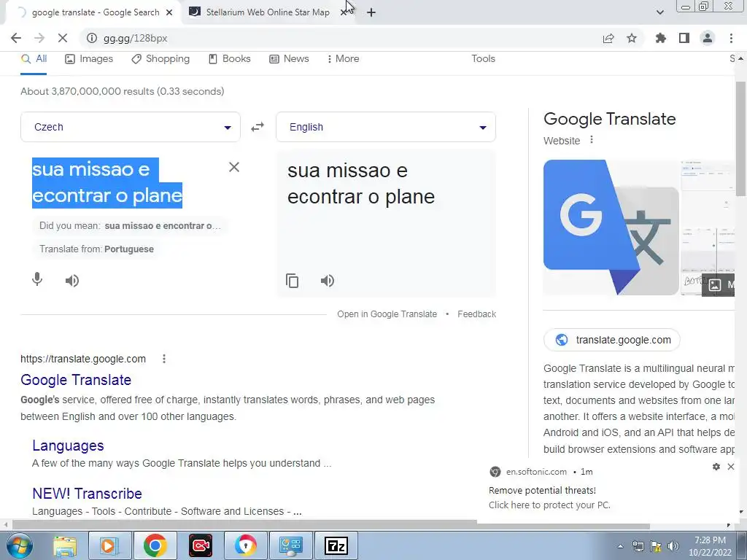Image resolution: width=747 pixels, height=560 pixels.
Task: Open the NEW! Transcribe sitelink
Action: [x=88, y=494]
